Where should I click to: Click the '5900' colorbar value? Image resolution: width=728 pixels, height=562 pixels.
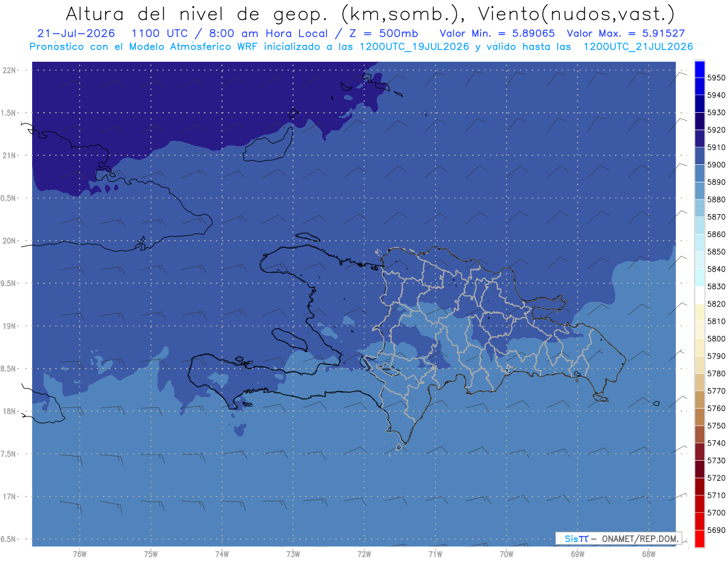pyautogui.click(x=716, y=165)
